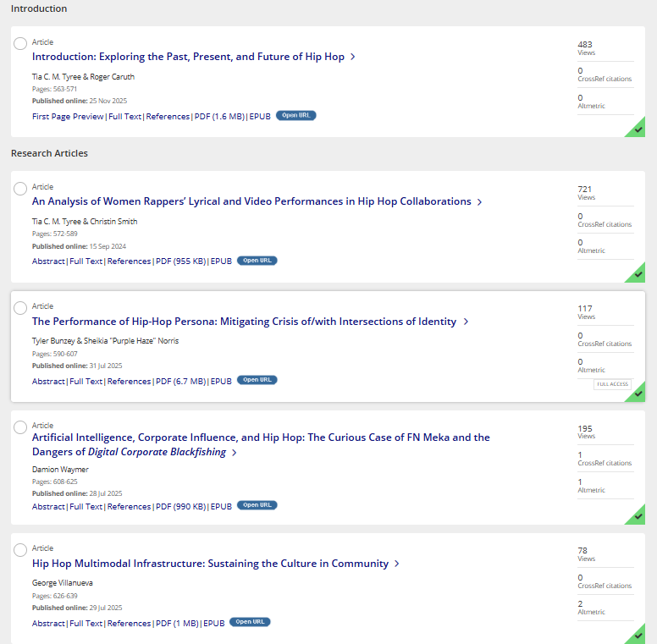The image size is (657, 644).
Task: Click the 2 Altmetric score
Action: pyautogui.click(x=591, y=607)
